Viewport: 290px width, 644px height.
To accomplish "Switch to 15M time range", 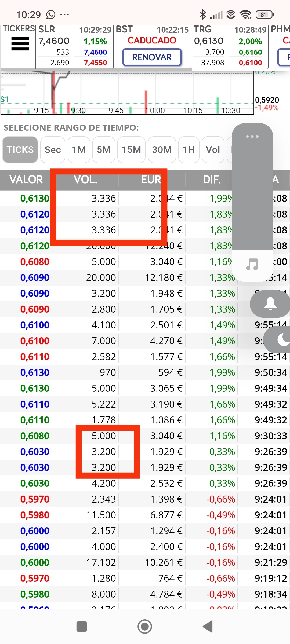I will pyautogui.click(x=131, y=149).
